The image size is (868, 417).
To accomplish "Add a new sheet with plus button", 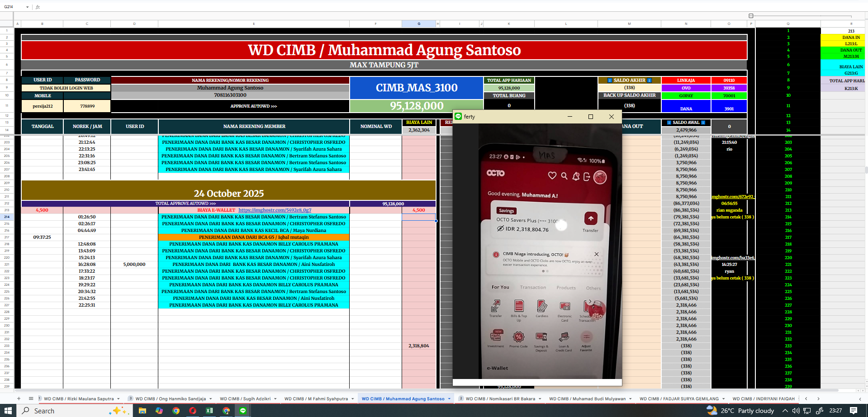I will (19, 398).
